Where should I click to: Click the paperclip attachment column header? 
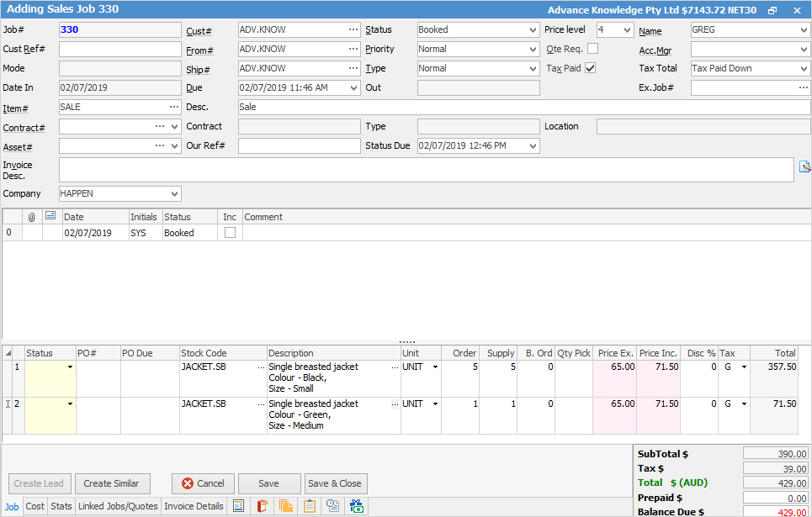click(x=32, y=217)
